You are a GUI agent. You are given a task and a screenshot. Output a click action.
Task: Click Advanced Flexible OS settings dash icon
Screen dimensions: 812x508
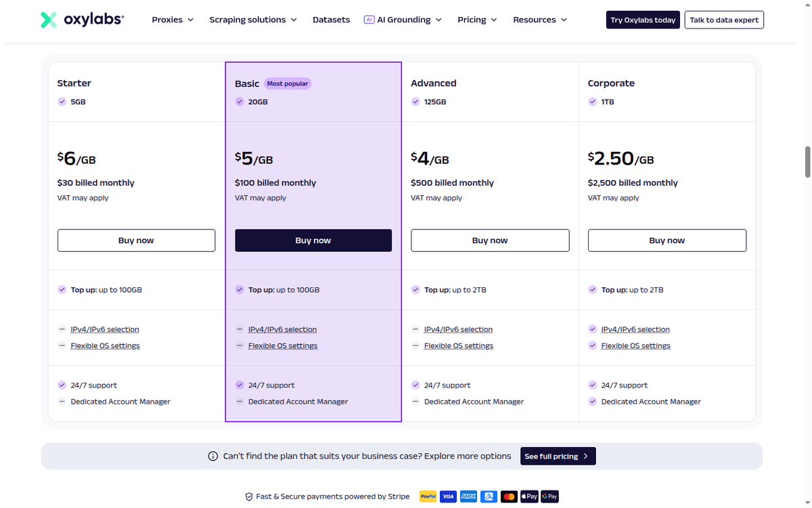point(415,346)
